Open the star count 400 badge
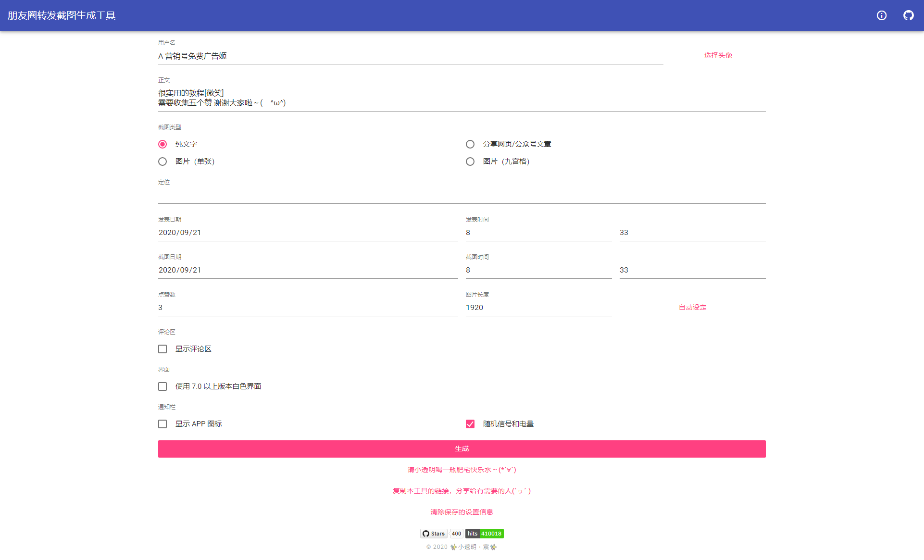This screenshot has height=560, width=924. coord(456,534)
